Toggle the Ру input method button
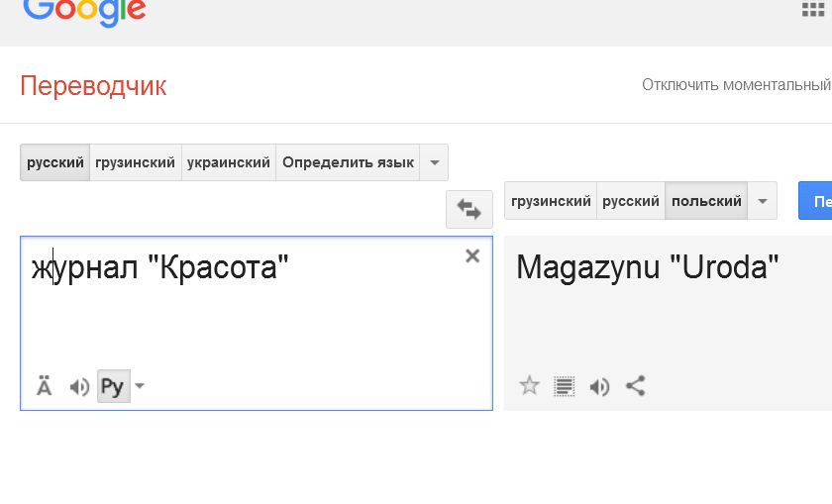 pyautogui.click(x=112, y=386)
